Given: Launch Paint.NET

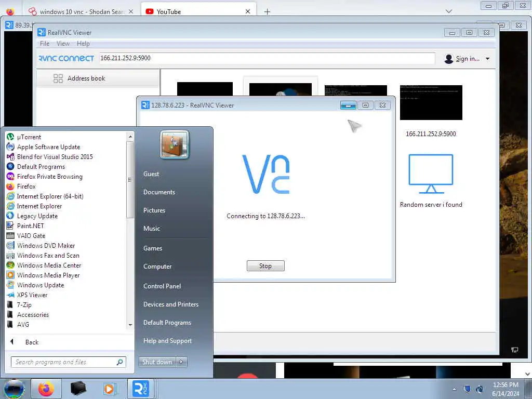Looking at the screenshot, I should point(30,226).
